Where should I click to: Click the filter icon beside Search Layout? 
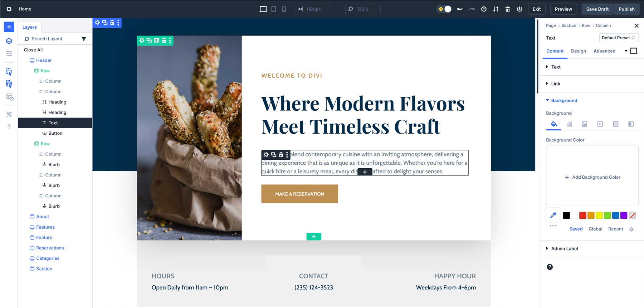[x=84, y=39]
